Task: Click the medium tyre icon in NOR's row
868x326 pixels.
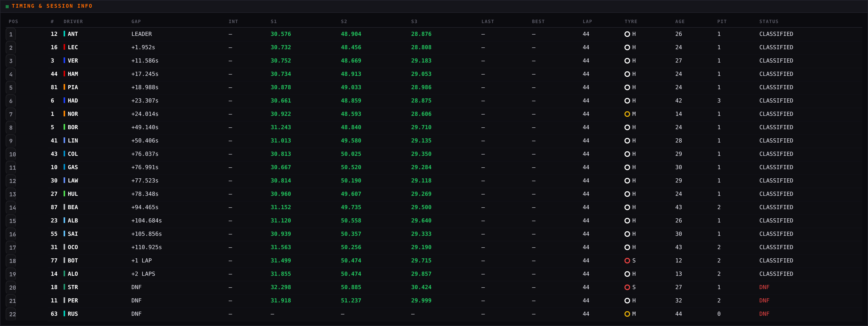Action: point(627,114)
